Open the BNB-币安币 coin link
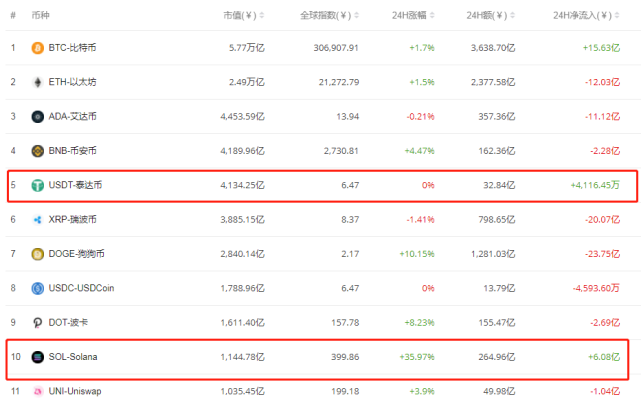The image size is (641, 406). 72,151
